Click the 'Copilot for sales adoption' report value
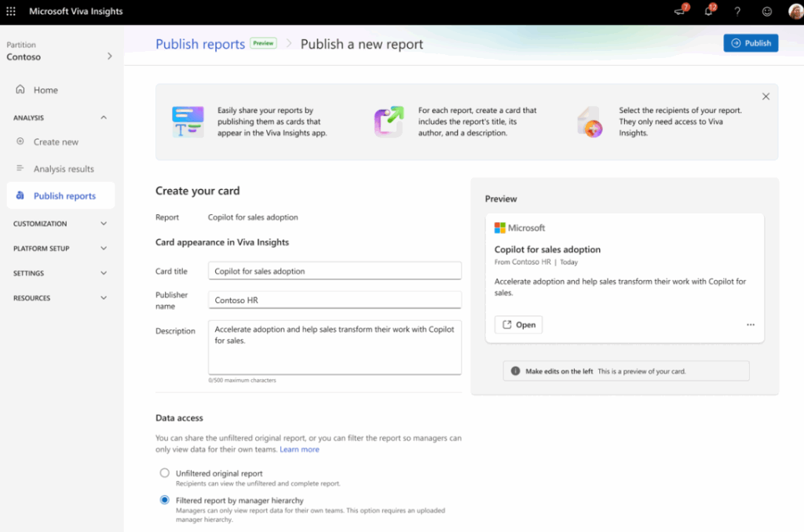This screenshot has width=804, height=532. [x=253, y=217]
